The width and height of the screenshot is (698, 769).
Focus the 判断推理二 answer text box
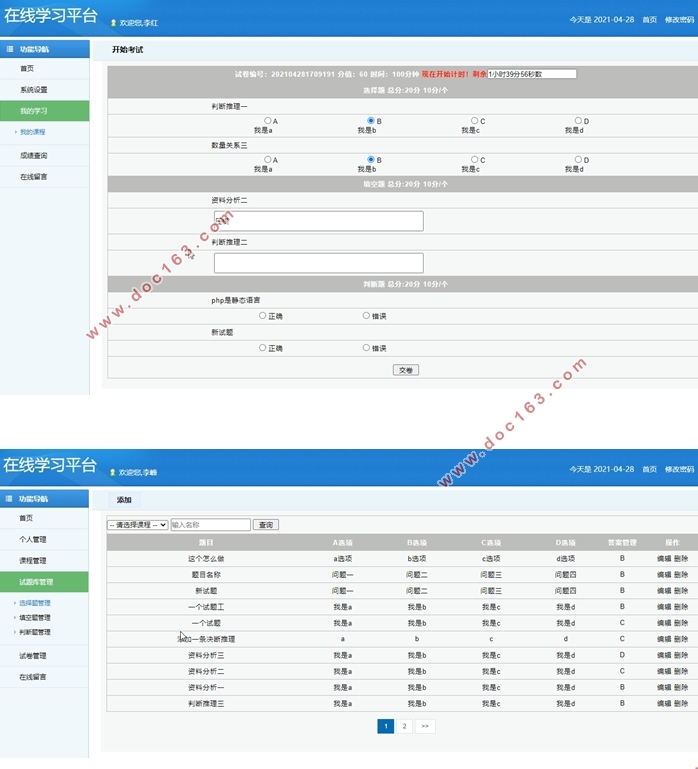click(319, 263)
